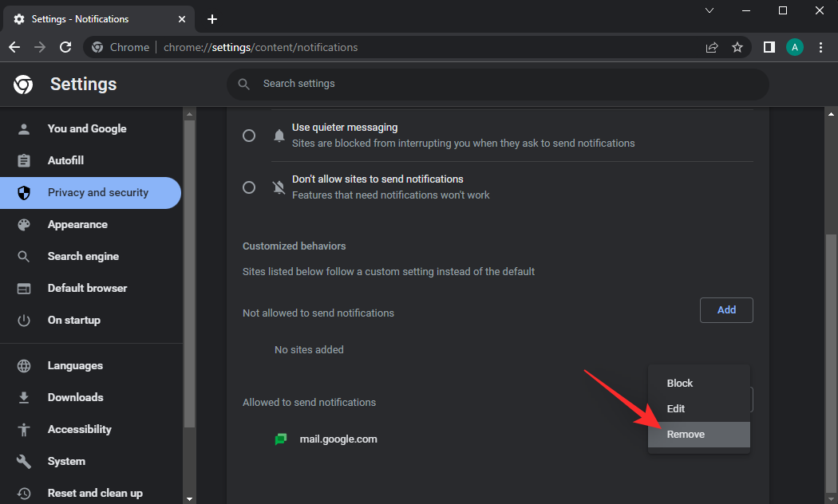Choose Remove from the context menu
Viewport: 838px width, 504px height.
tap(686, 435)
